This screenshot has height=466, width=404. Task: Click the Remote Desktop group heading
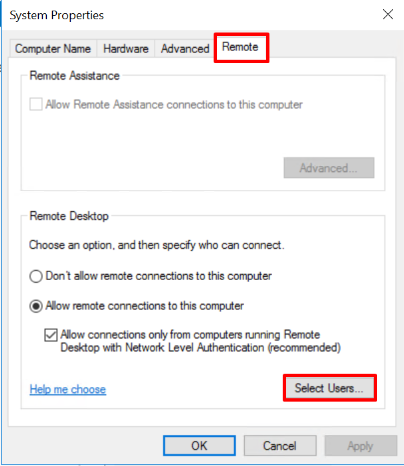pos(69,216)
